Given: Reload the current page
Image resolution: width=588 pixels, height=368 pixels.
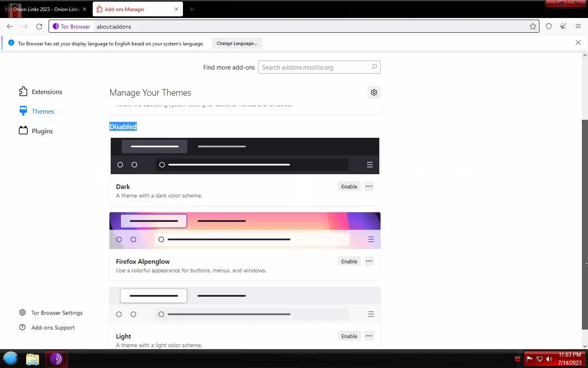Looking at the screenshot, I should click(39, 27).
